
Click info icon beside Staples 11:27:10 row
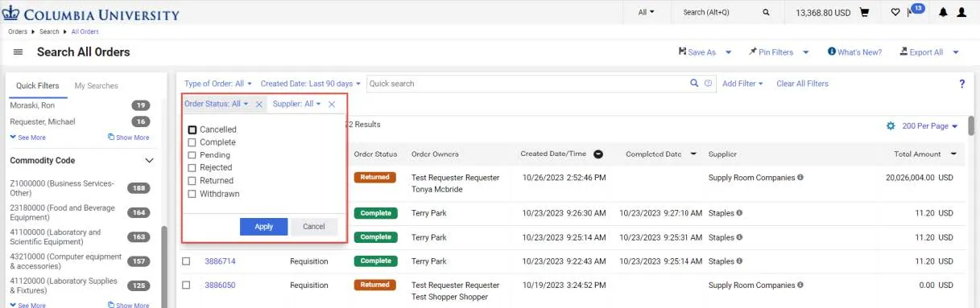[x=739, y=213]
